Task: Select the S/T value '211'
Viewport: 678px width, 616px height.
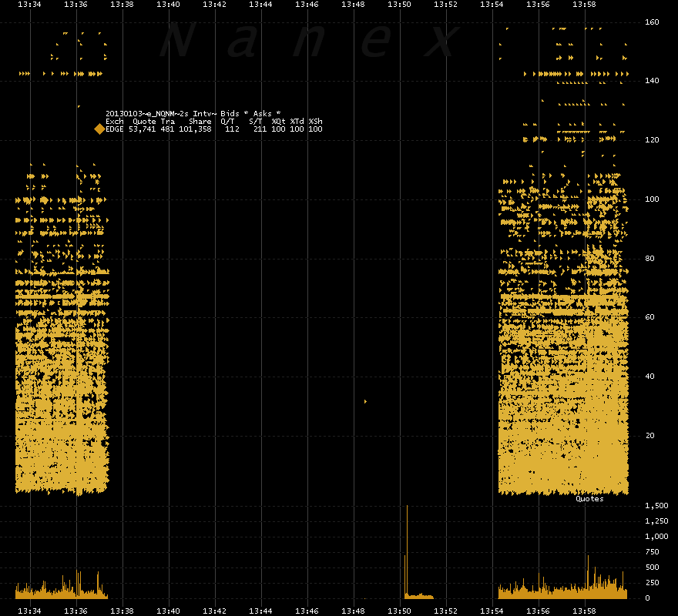Action: point(260,129)
